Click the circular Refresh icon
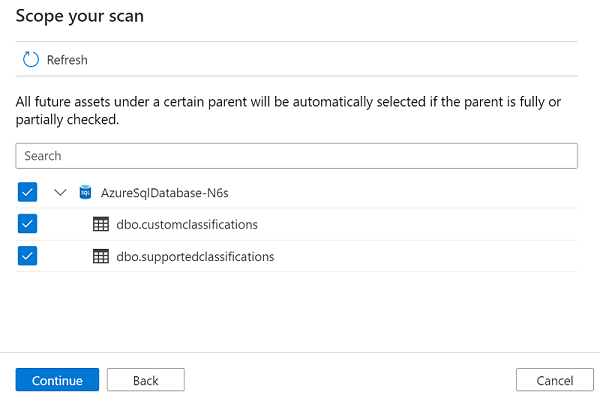 pyautogui.click(x=30, y=60)
